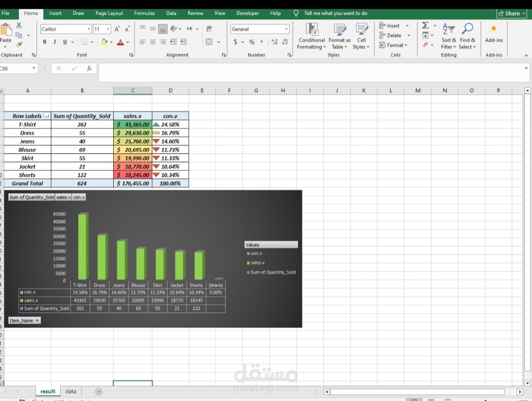Click the Fill down arrow icon

[x=426, y=35]
